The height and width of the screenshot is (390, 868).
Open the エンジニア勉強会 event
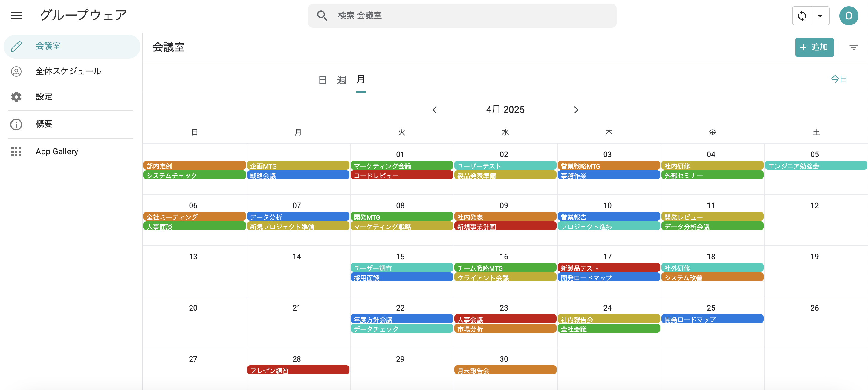[816, 166]
